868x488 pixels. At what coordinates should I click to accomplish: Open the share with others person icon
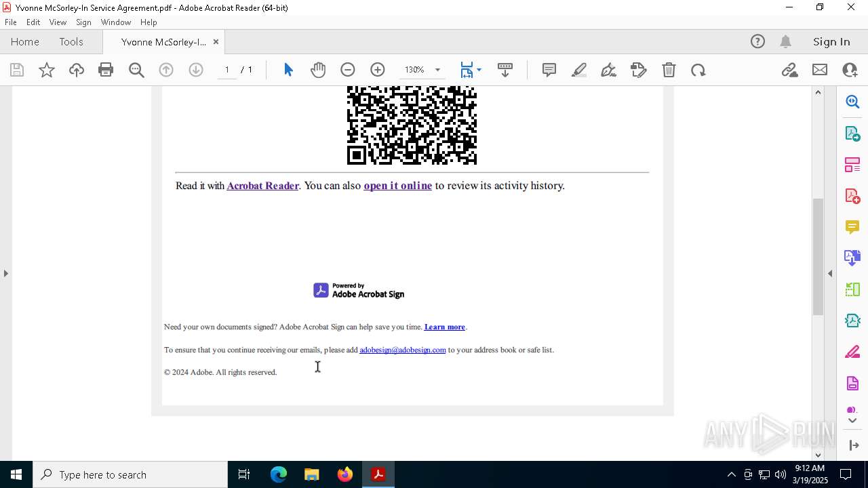(x=850, y=70)
